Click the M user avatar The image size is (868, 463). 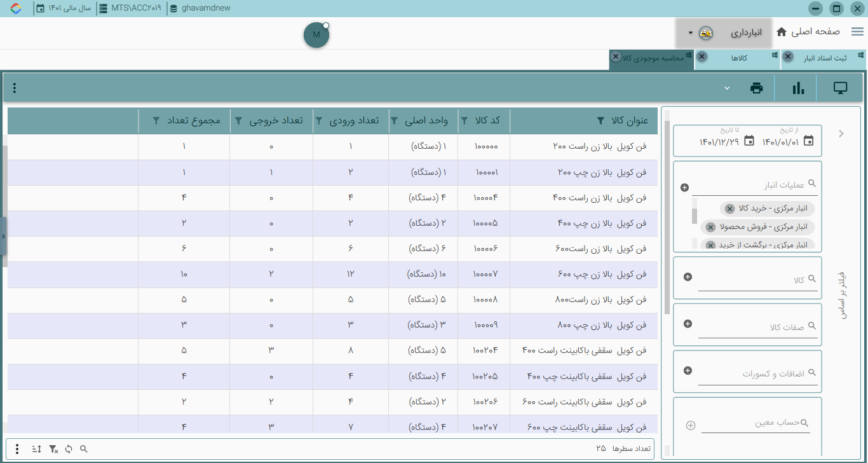(316, 35)
